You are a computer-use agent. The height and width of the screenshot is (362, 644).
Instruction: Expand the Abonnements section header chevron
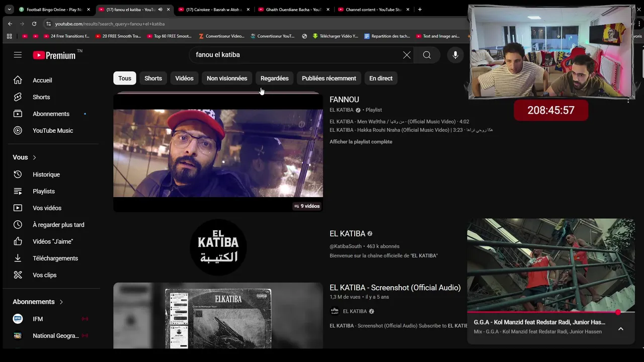point(61,302)
